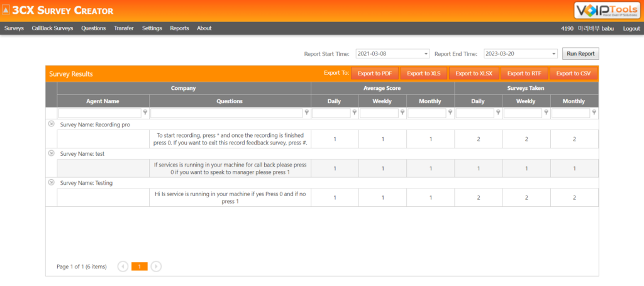Click the Agent Name filter input

point(100,113)
